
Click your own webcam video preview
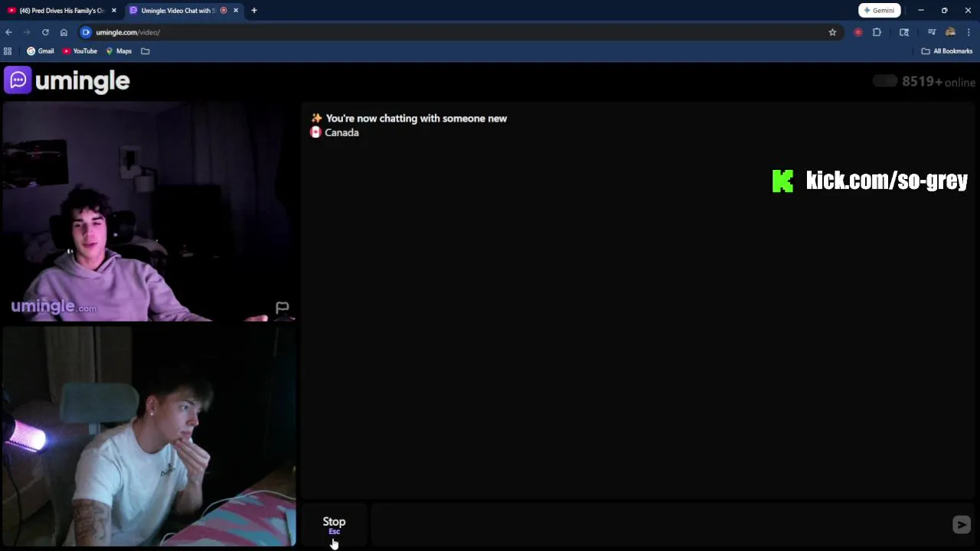149,436
